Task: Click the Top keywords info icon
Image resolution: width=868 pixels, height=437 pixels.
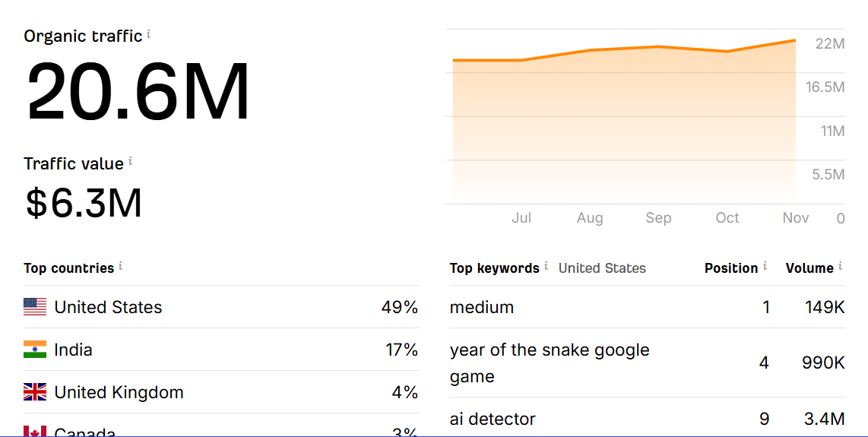Action: coord(546,266)
